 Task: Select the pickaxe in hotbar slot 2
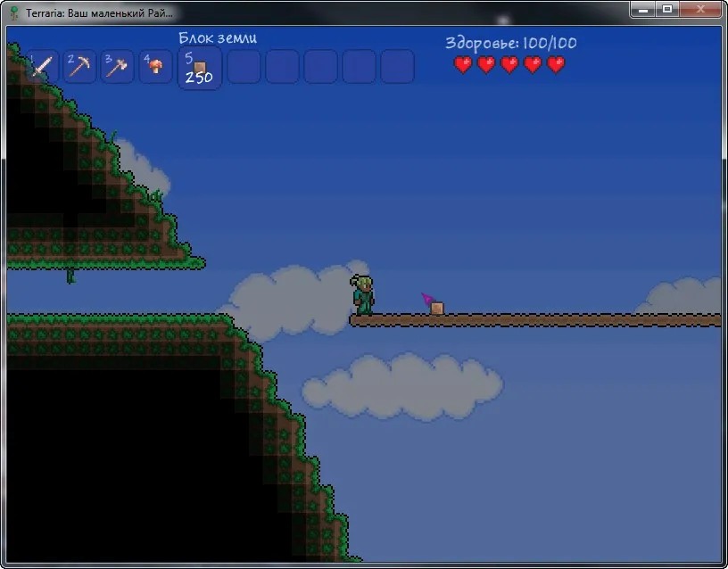point(79,66)
